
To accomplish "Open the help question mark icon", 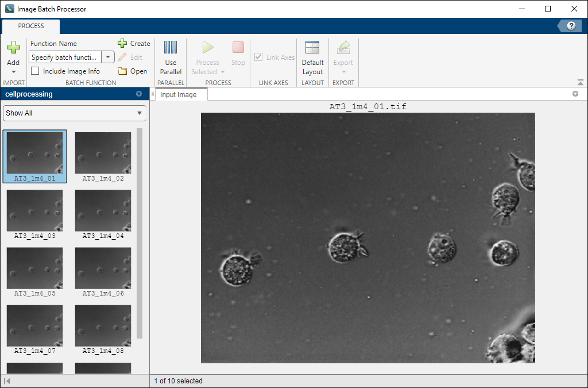I will coord(571,26).
